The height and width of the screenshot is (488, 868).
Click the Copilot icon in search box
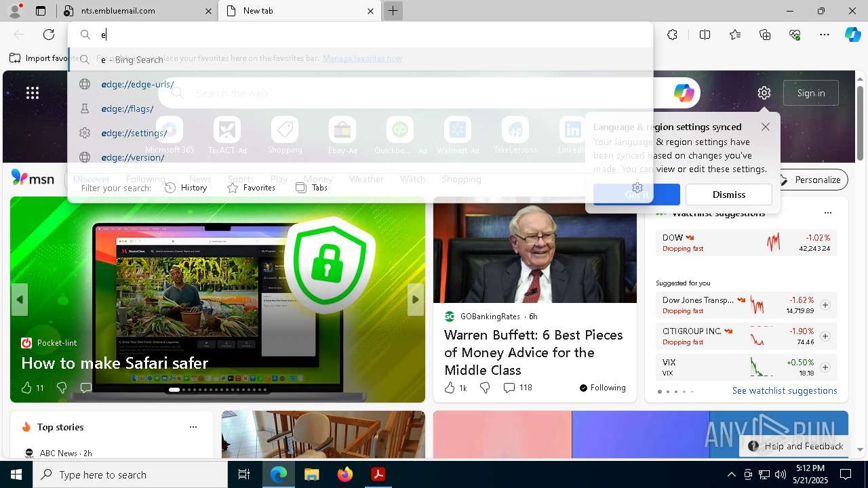[684, 93]
